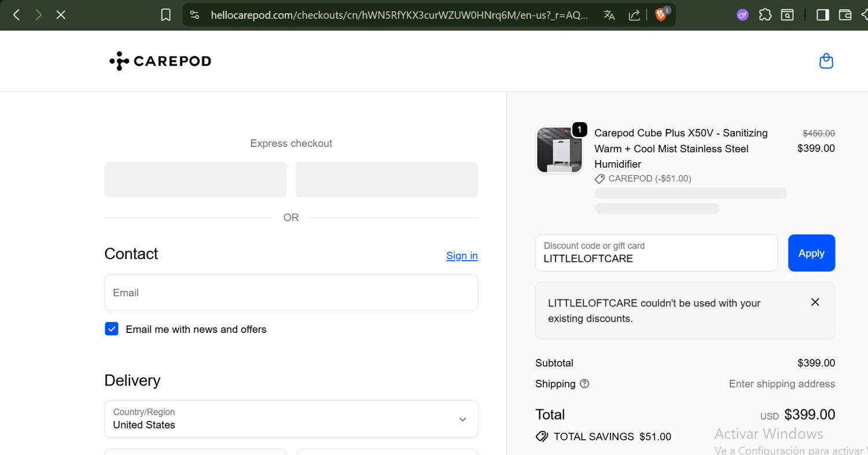Click the CAREPOD (-$51.00) discount text
868x455 pixels.
tap(649, 179)
